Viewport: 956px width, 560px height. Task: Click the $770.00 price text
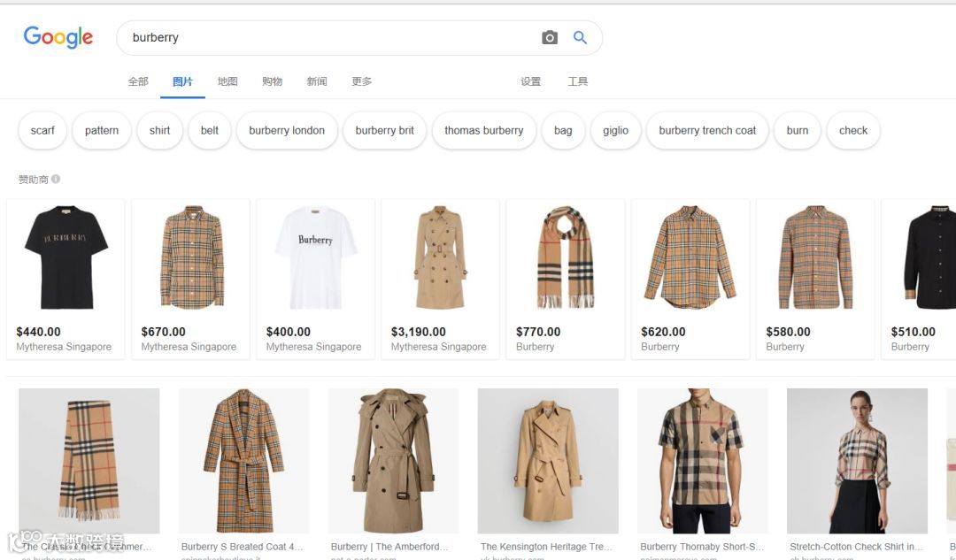point(538,332)
